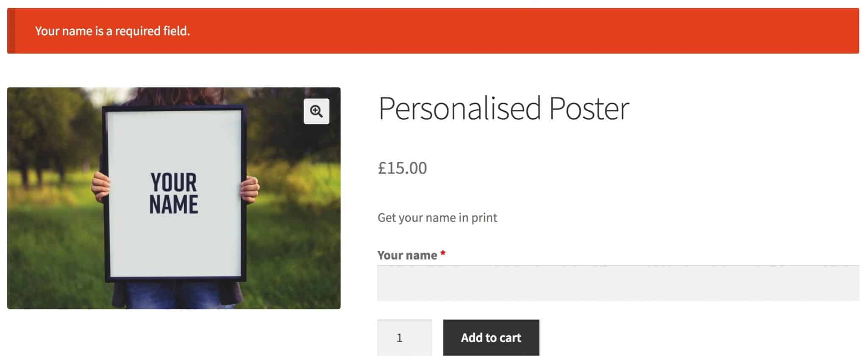Click the black top edge of poster frame
Image resolution: width=868 pixels, height=362 pixels.
point(174,108)
